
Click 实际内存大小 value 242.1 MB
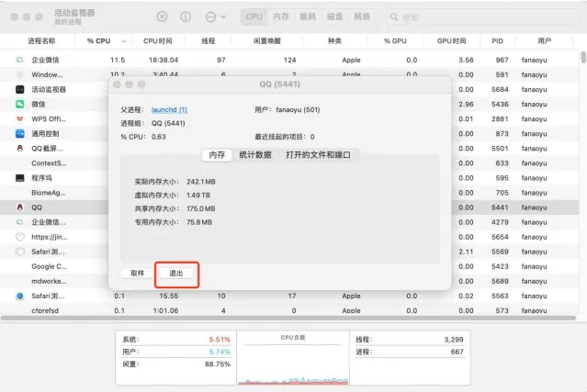coord(201,182)
